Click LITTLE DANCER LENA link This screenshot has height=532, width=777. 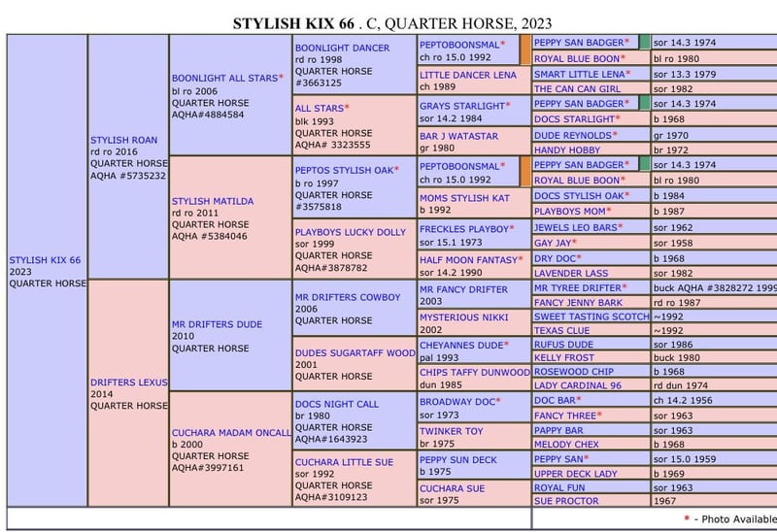pyautogui.click(x=468, y=75)
